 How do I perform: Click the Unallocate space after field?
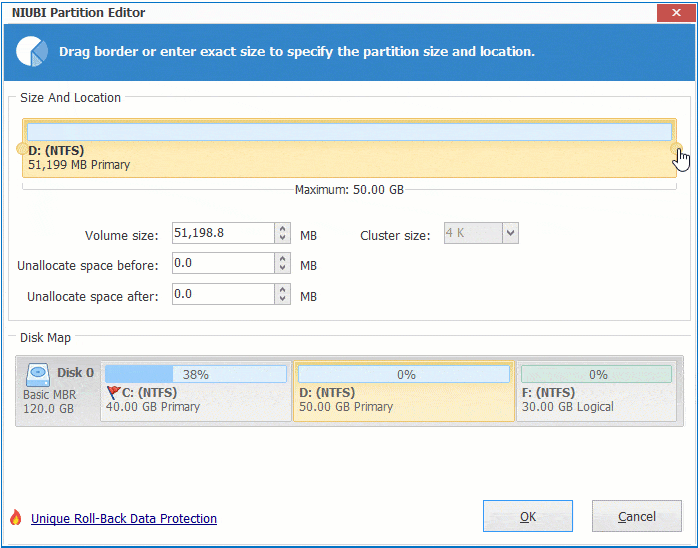click(222, 294)
